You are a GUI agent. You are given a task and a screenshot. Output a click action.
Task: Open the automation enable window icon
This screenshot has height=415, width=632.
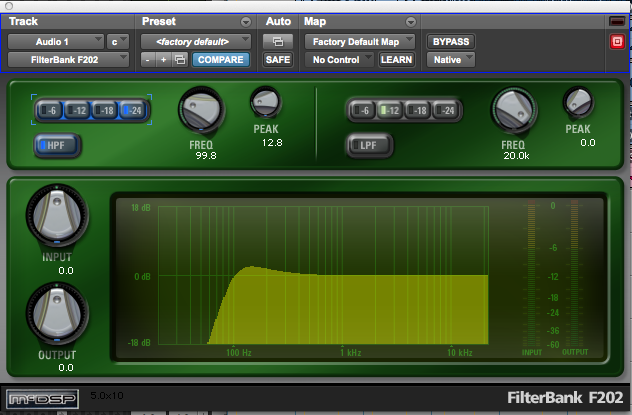[x=276, y=41]
